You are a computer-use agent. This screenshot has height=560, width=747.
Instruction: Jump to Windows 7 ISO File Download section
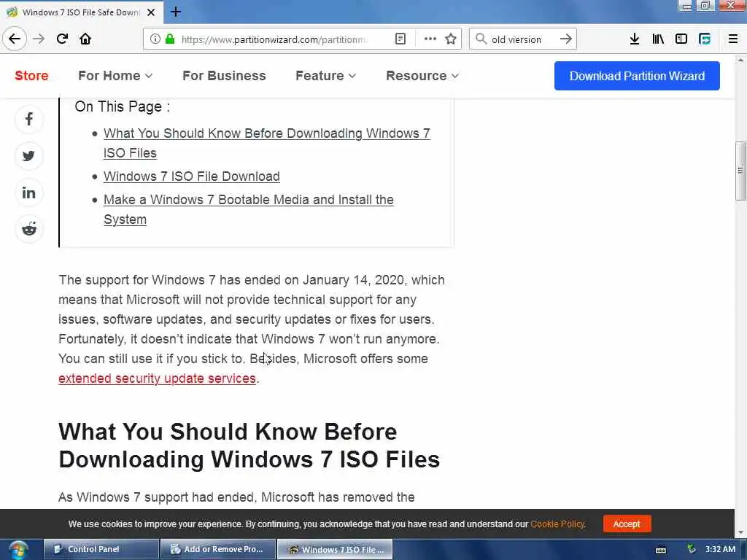(192, 176)
